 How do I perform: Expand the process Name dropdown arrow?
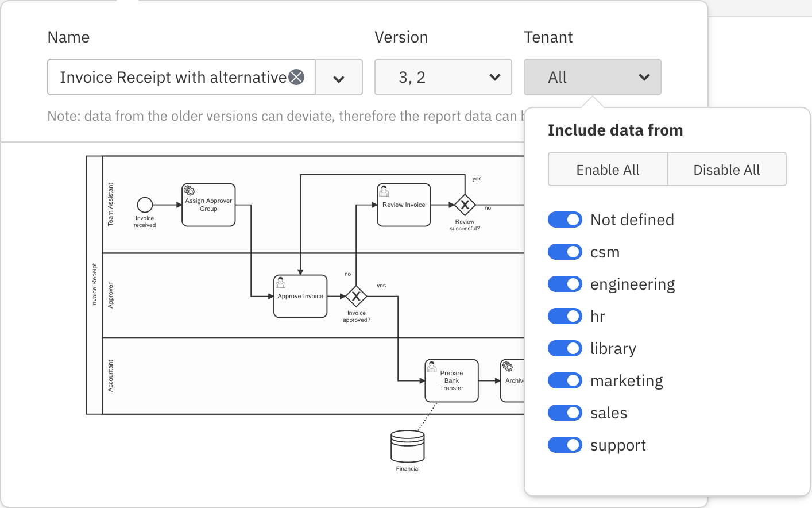tap(339, 78)
